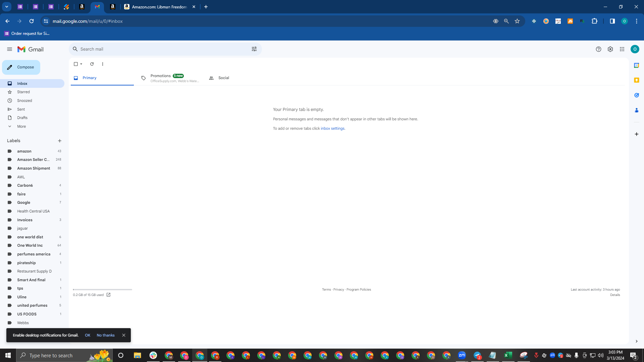This screenshot has width=644, height=362.
Task: Switch to the Promotions tab
Action: click(x=170, y=78)
